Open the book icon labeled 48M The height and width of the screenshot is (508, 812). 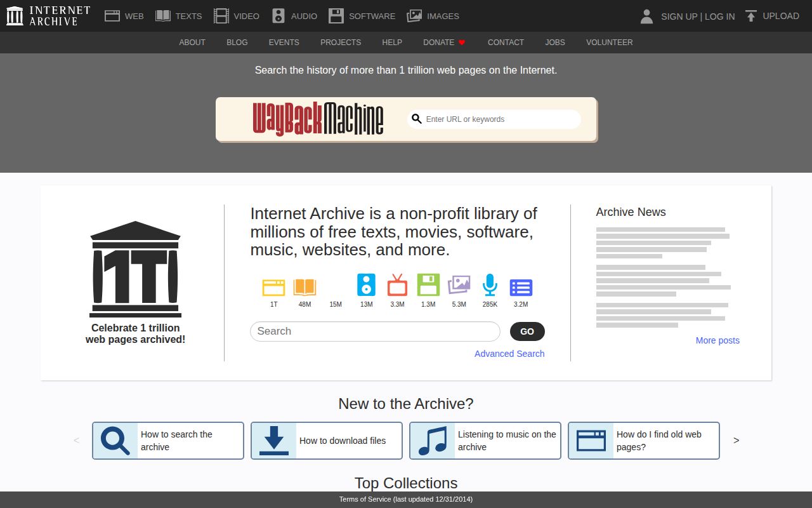pyautogui.click(x=305, y=286)
